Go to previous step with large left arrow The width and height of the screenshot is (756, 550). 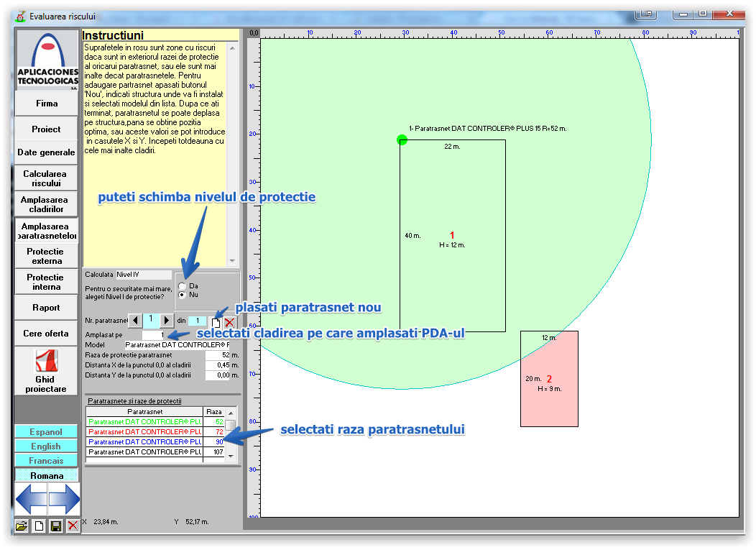[31, 499]
